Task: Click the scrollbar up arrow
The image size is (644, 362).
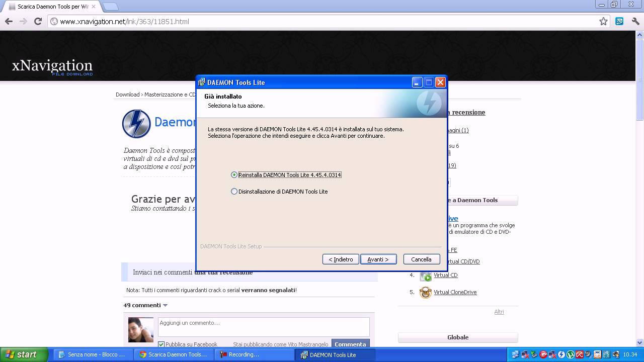Action: pos(639,35)
